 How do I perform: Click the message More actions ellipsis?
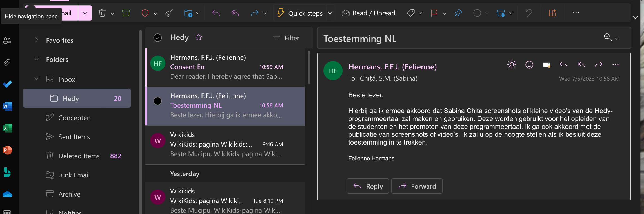(616, 65)
